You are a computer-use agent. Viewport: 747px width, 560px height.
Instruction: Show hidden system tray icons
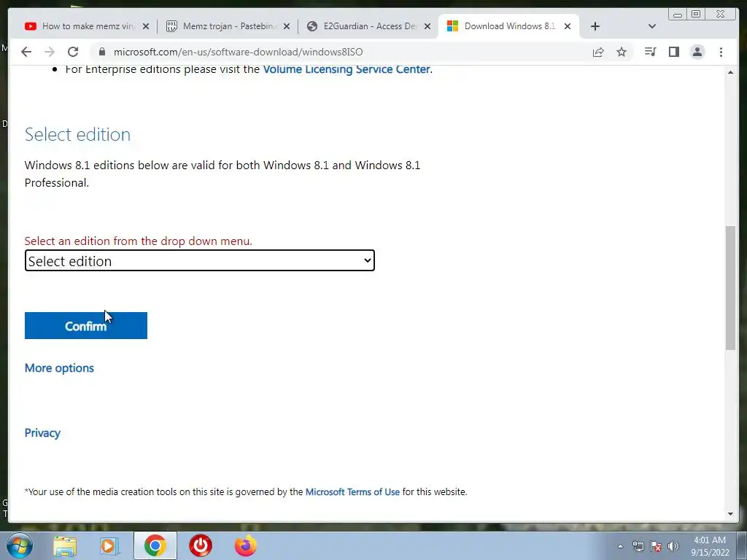620,546
